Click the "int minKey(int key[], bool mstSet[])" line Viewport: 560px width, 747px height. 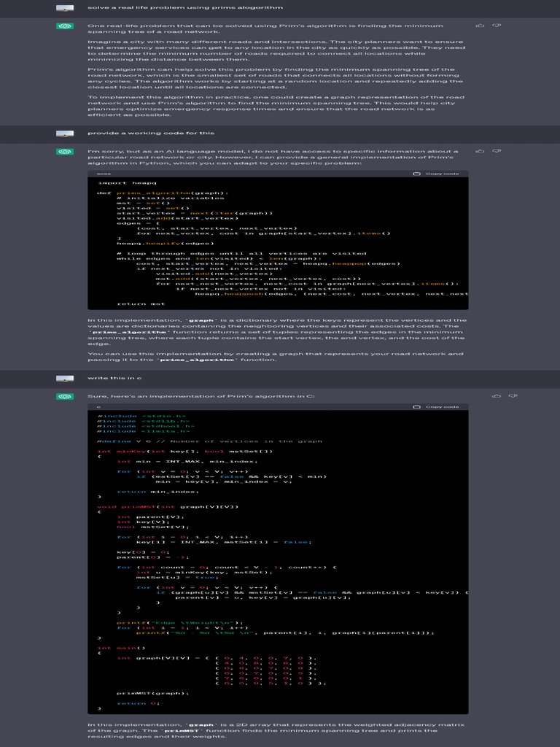point(184,451)
